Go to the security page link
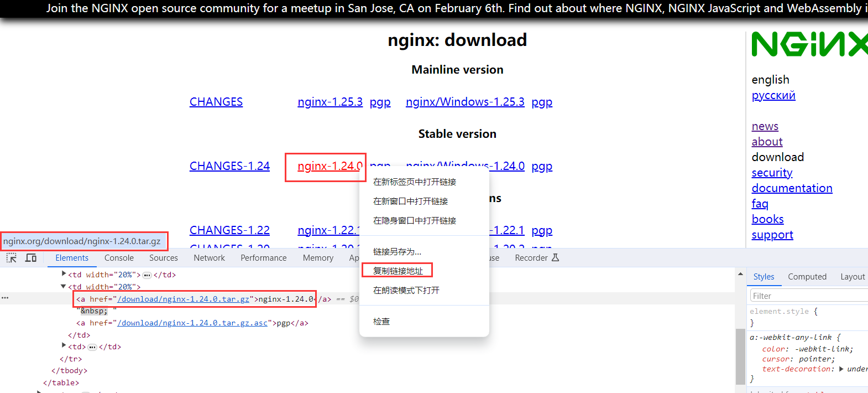 [772, 173]
